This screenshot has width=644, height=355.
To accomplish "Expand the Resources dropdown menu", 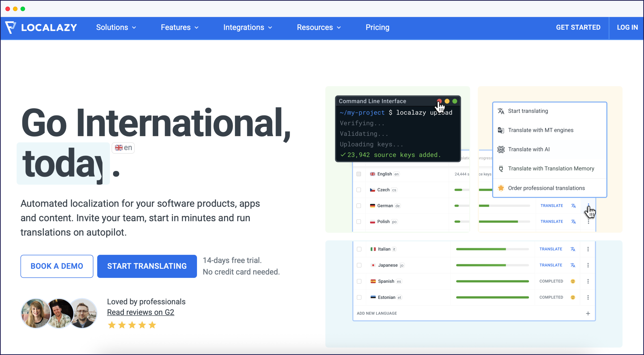I will point(319,28).
